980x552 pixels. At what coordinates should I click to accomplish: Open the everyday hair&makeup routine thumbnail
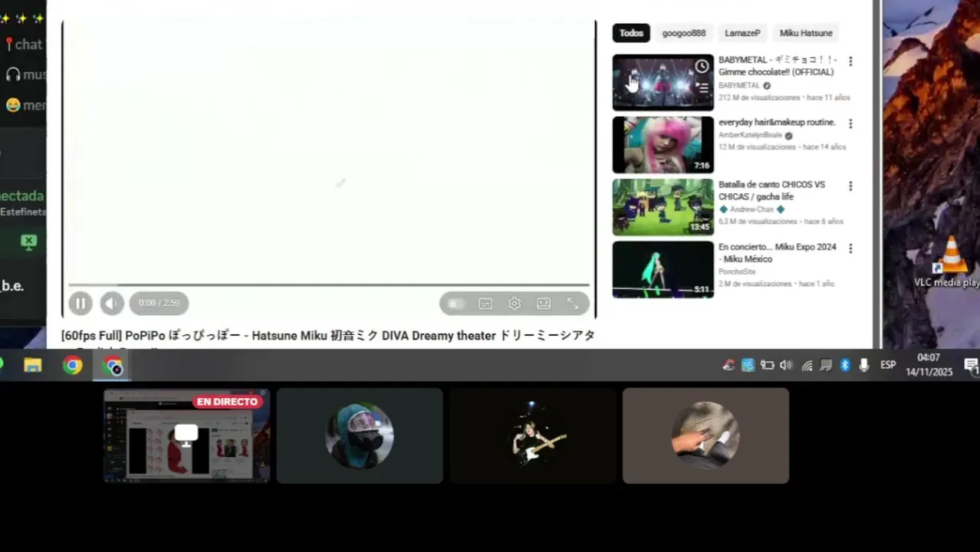tap(663, 144)
